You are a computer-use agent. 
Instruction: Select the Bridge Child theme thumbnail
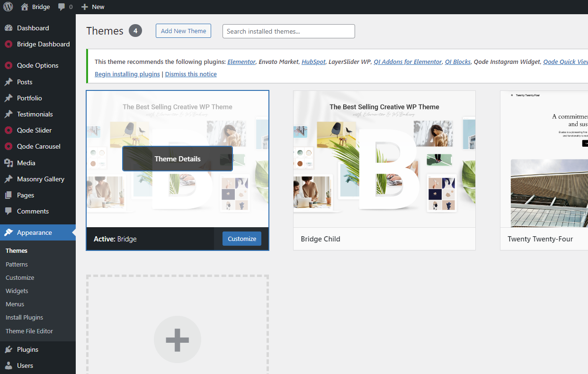(x=384, y=159)
